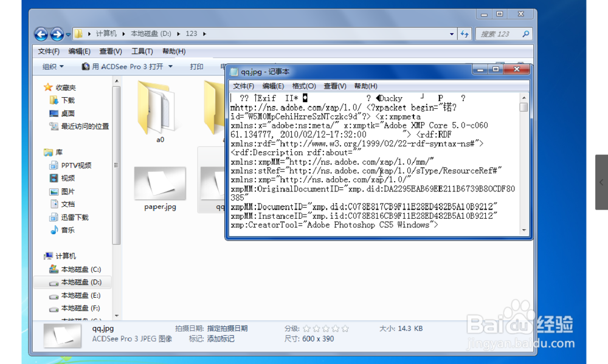The image size is (608, 364).
Task: Go forward with the Explorer forward arrow
Action: click(x=57, y=34)
